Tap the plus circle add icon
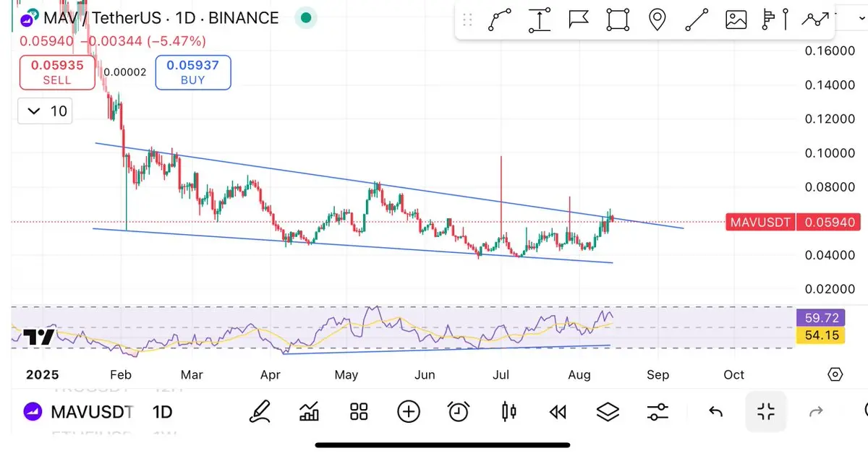The height and width of the screenshot is (456, 868). [409, 412]
